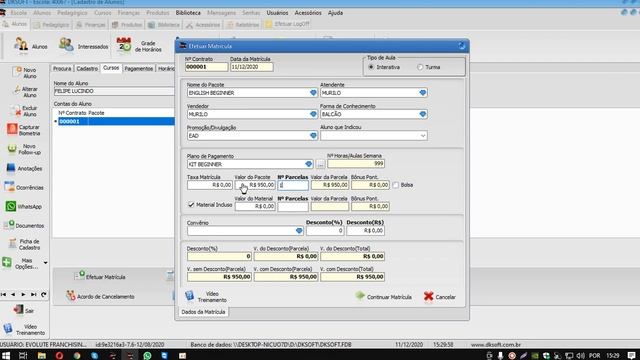
Task: Open Promoção/Divulgação dropdown
Action: pyautogui.click(x=313, y=136)
